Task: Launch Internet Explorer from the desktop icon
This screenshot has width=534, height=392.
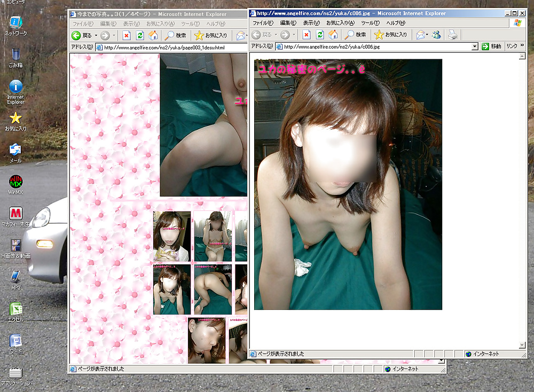Action: (15, 87)
